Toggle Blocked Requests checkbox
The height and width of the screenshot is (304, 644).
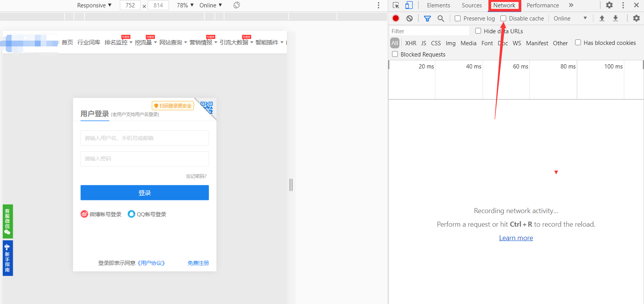click(x=395, y=54)
